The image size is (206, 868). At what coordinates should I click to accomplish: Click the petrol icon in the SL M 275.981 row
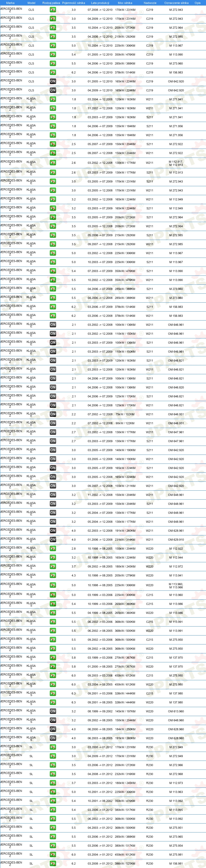pyautogui.click(x=53, y=855)
